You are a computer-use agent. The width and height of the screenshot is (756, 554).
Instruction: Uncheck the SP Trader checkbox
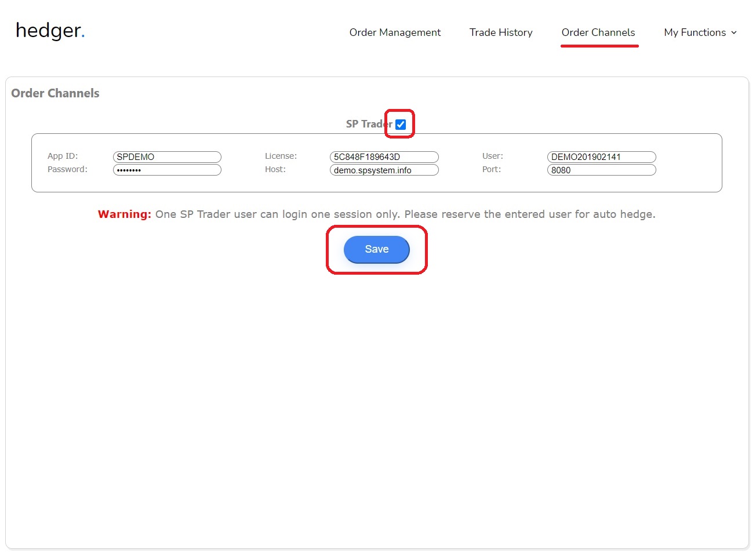(x=401, y=124)
